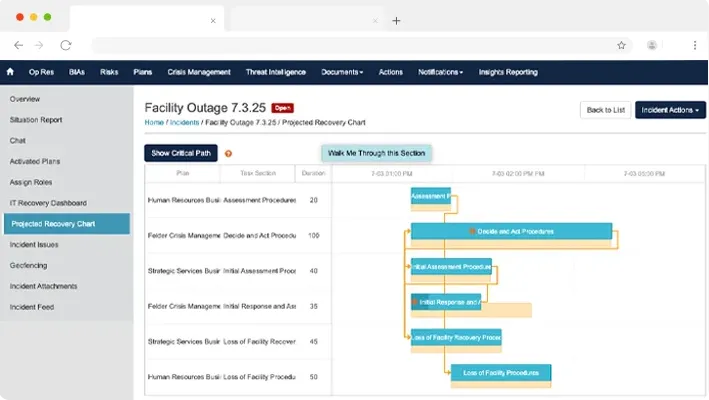The image size is (709, 400).
Task: Open Chat in the sidebar
Action: (66, 141)
